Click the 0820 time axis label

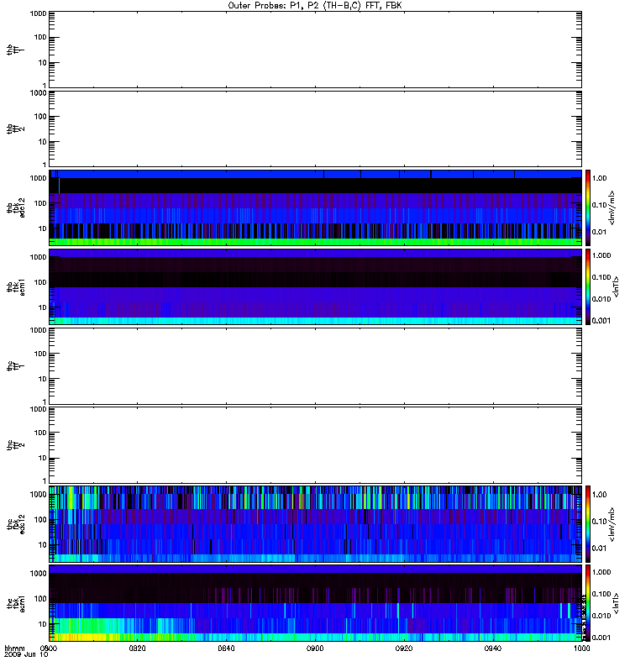137,648
